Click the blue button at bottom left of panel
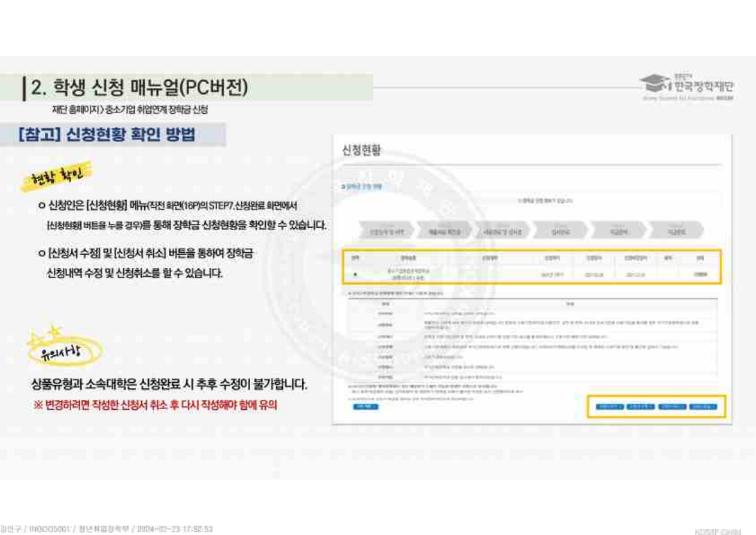This screenshot has width=756, height=535. pyautogui.click(x=365, y=406)
